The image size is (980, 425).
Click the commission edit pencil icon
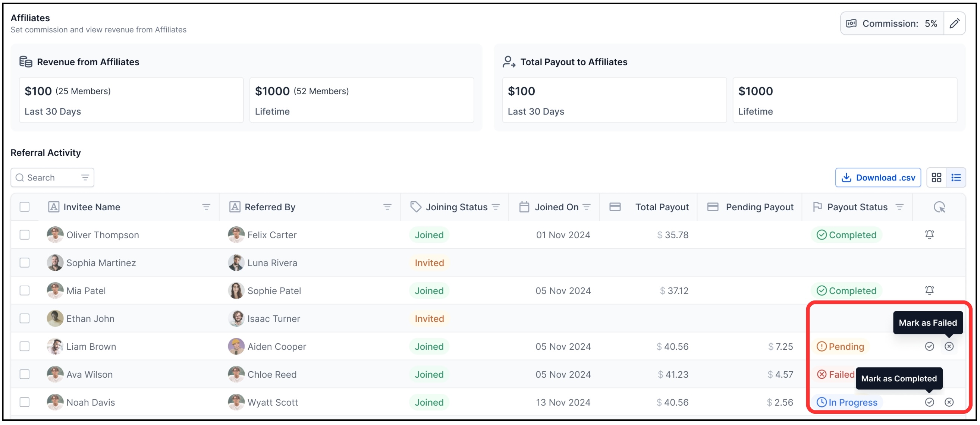click(954, 23)
